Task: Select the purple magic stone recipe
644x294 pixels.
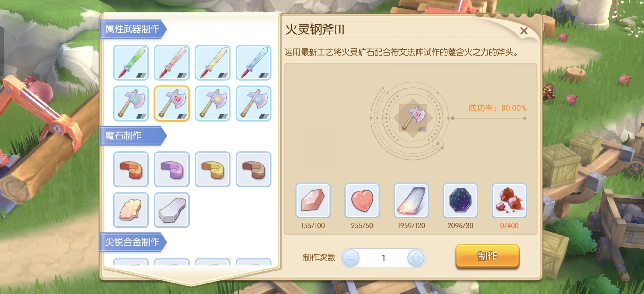Action: [172, 169]
